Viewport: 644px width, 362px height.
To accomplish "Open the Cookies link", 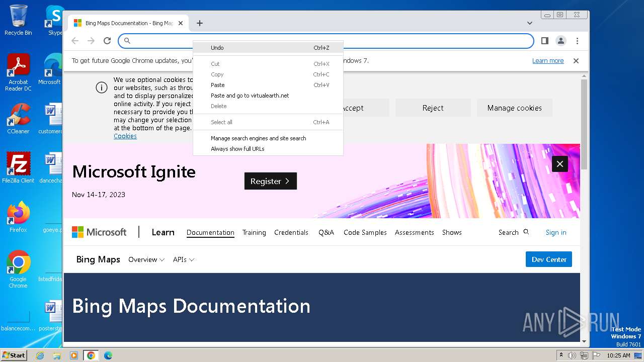I will [125, 136].
